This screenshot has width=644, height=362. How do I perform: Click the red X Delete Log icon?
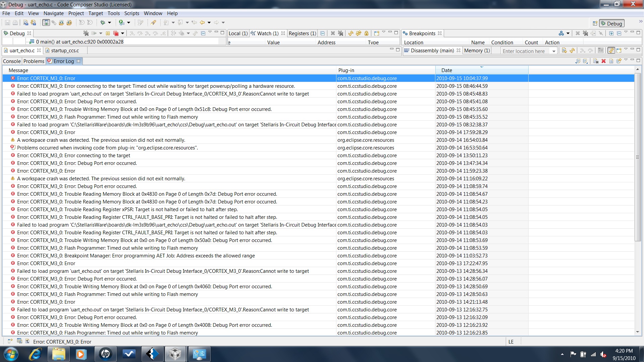603,61
